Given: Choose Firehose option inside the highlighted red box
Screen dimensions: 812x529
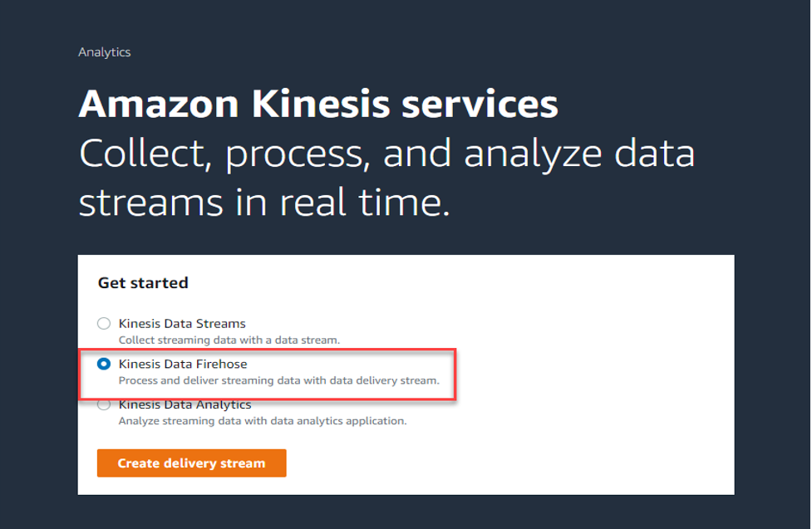Looking at the screenshot, I should click(103, 363).
